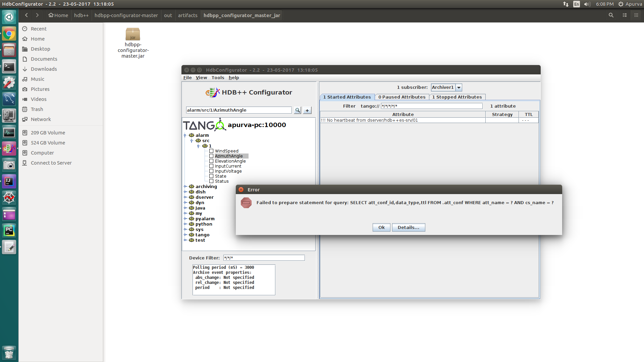Image resolution: width=644 pixels, height=362 pixels.
Task: Check the ElevationAngle attribute checkbox
Action: pyautogui.click(x=211, y=161)
